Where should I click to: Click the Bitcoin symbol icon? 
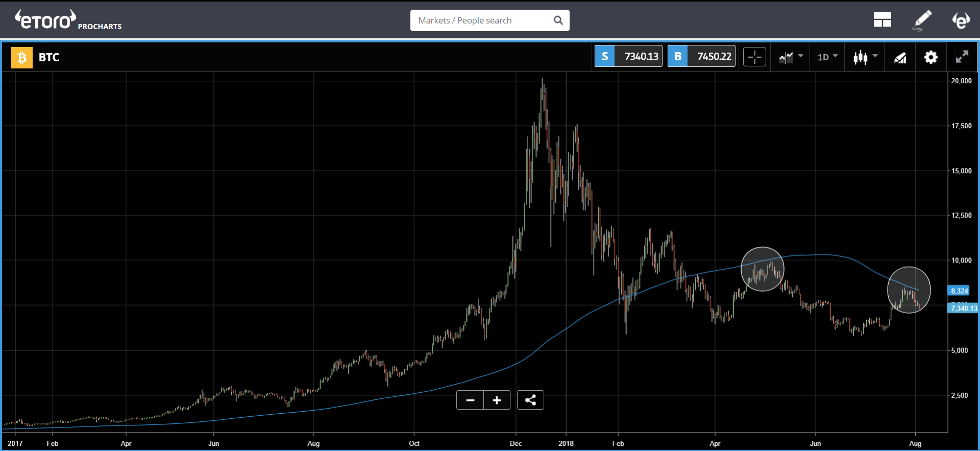click(x=21, y=57)
